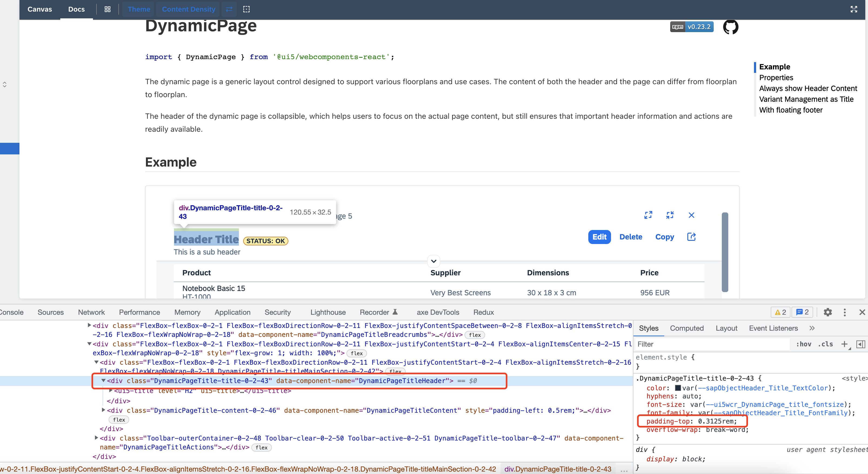Image resolution: width=868 pixels, height=474 pixels.
Task: Switch to the Canvas tab
Action: 39,9
